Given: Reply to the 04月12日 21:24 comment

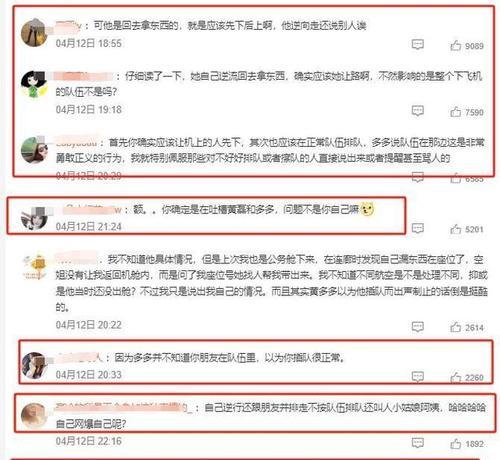Looking at the screenshot, I should coord(418,228).
